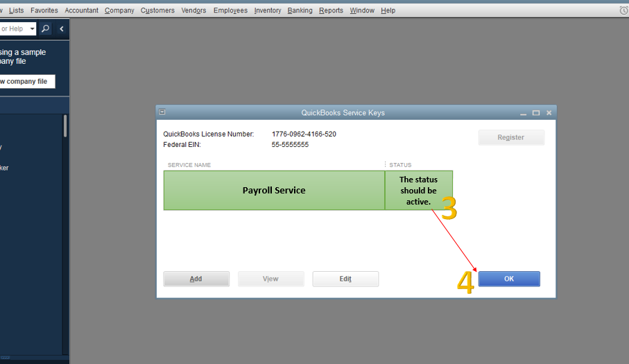Click the Add button
The height and width of the screenshot is (364, 629).
click(x=196, y=279)
